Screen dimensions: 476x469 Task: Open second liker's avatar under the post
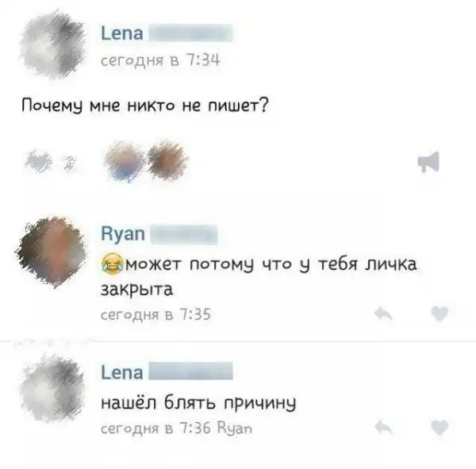click(167, 160)
